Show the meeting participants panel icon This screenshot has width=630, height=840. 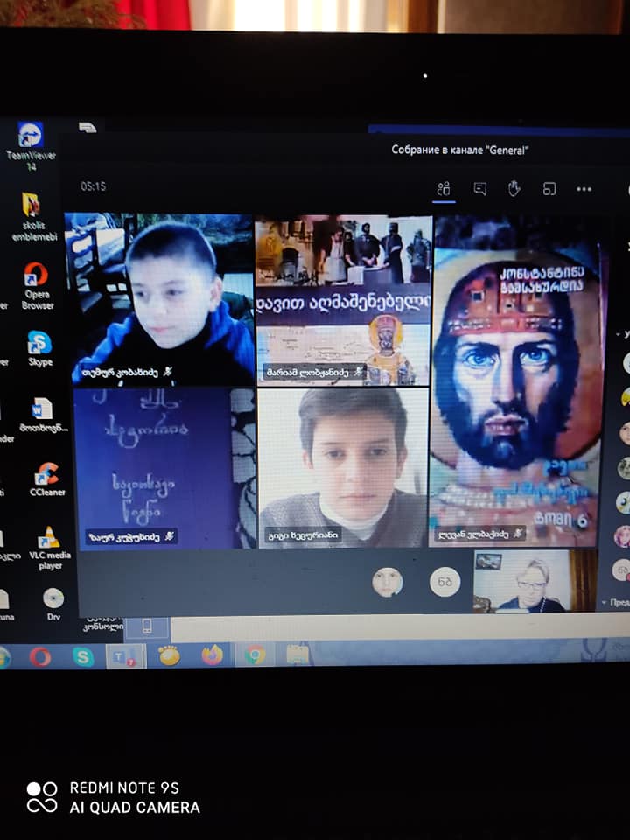(x=444, y=189)
